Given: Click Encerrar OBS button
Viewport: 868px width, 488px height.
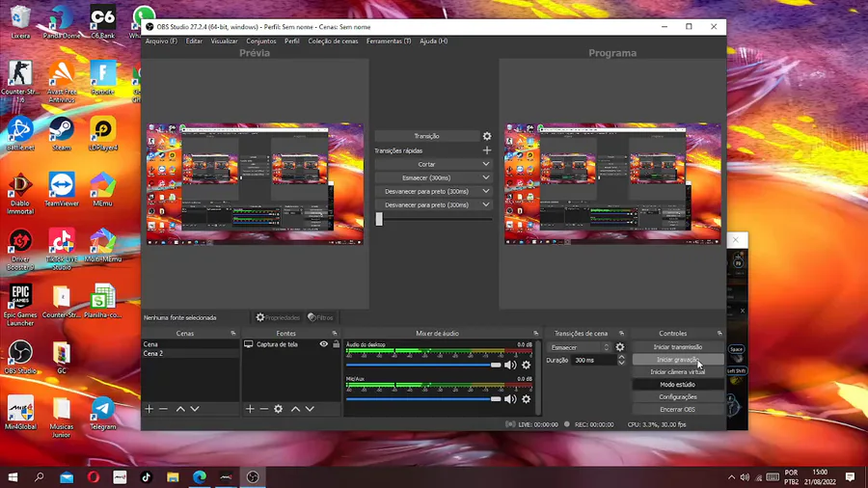Looking at the screenshot, I should [678, 410].
